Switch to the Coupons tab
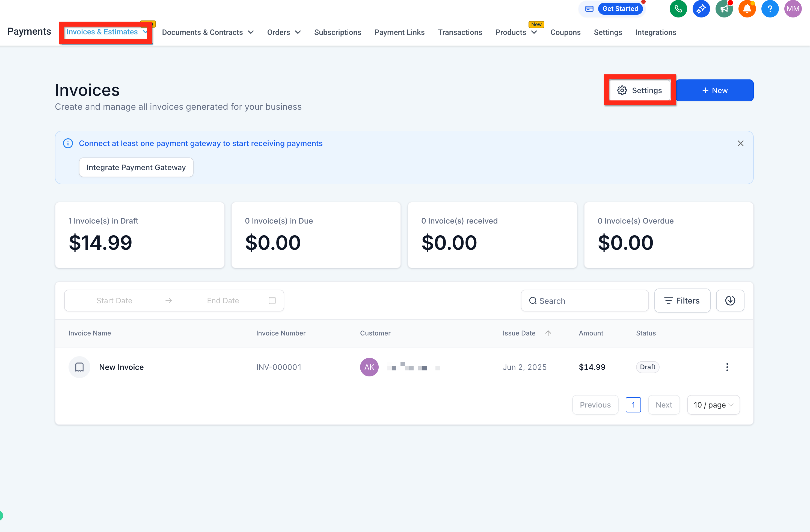Viewport: 810px width, 532px height. 565,32
